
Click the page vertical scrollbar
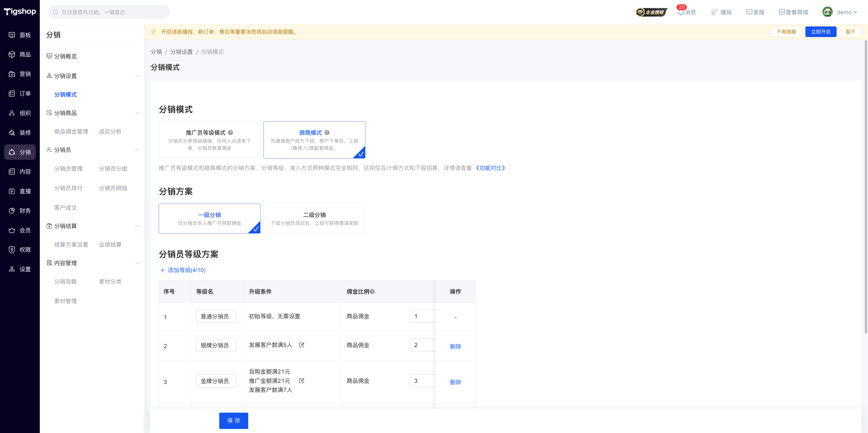point(866,187)
